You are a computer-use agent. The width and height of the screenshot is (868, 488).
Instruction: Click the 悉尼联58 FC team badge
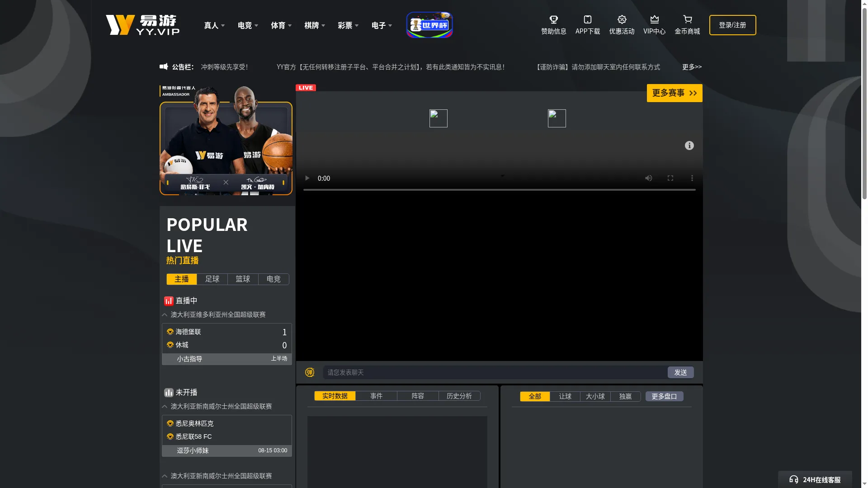(x=170, y=436)
